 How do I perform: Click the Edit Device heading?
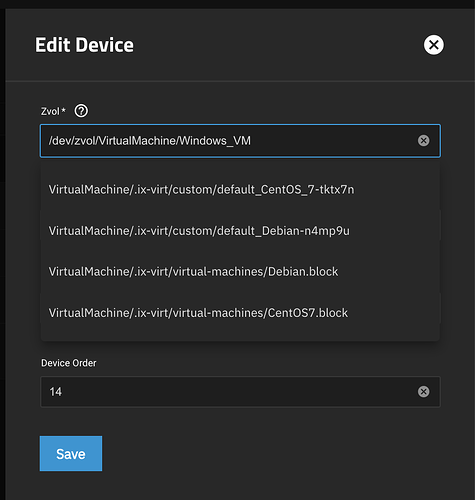pyautogui.click(x=84, y=45)
